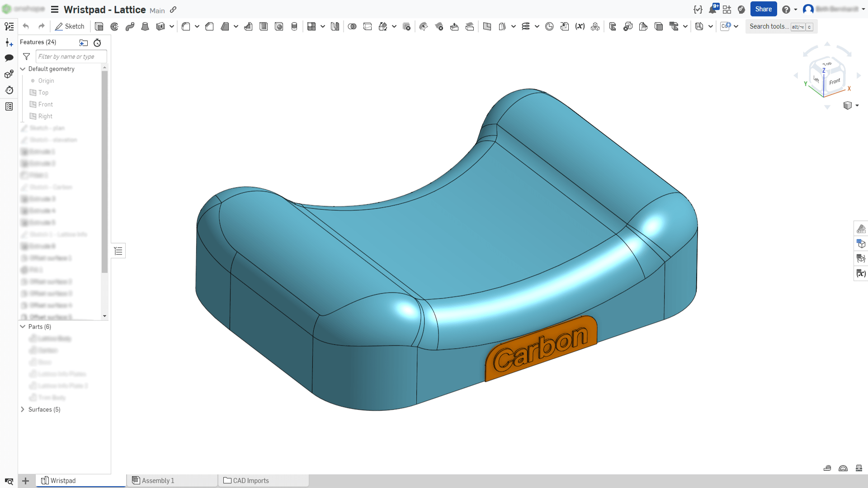Open the hamburger document menu
The height and width of the screenshot is (488, 868).
[x=55, y=9]
